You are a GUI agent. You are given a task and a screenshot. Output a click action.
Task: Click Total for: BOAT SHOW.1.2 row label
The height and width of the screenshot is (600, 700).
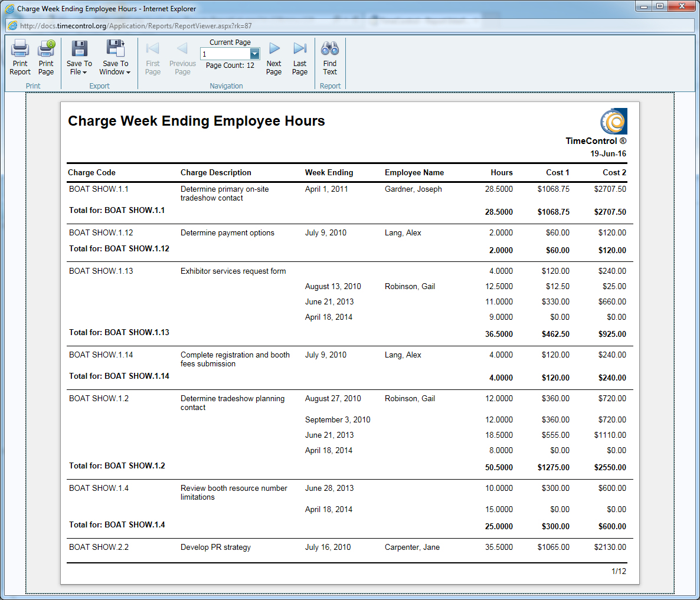click(117, 465)
